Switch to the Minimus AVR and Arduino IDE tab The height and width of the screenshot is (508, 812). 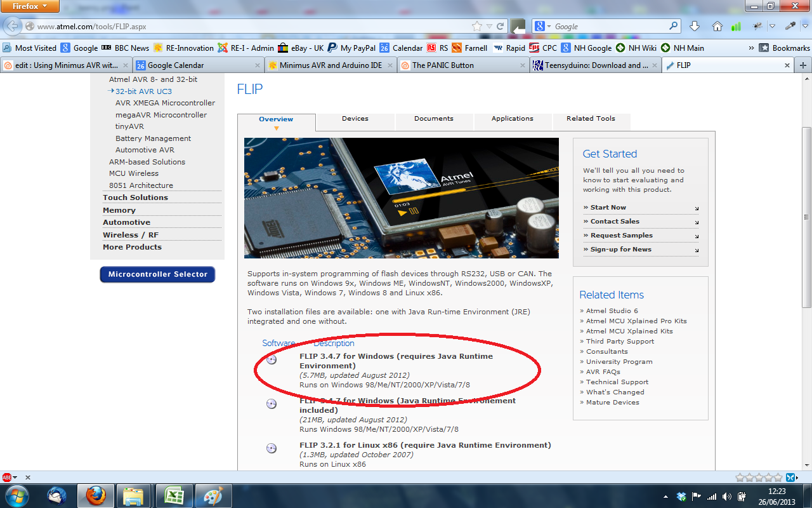click(330, 65)
